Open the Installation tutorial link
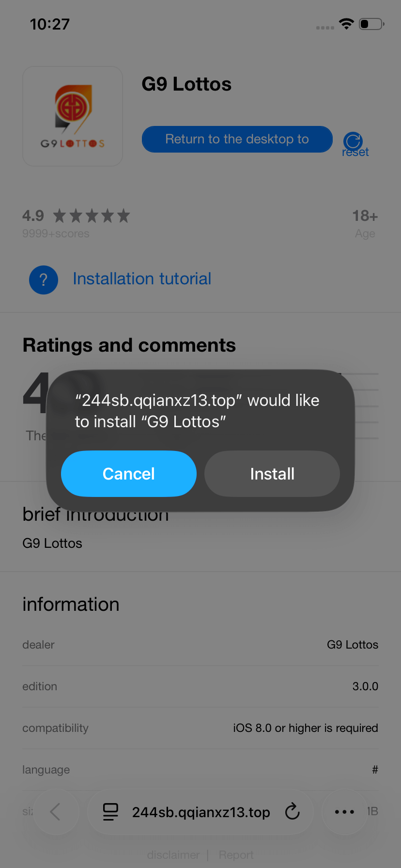Viewport: 401px width, 868px height. [142, 279]
